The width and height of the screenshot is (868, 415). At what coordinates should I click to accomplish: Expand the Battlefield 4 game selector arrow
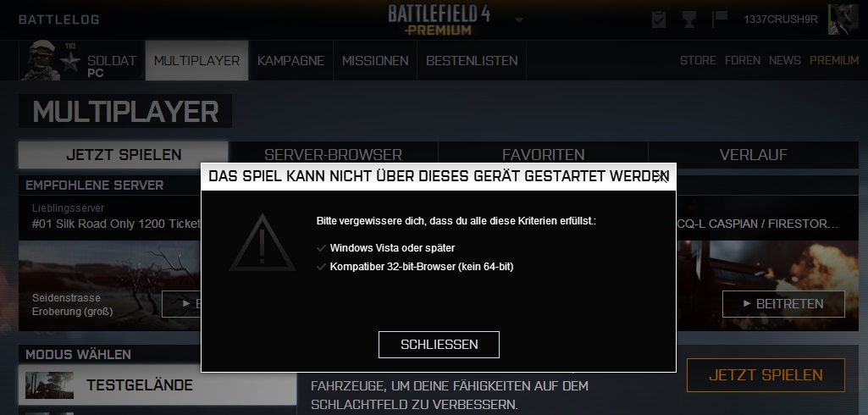(519, 20)
